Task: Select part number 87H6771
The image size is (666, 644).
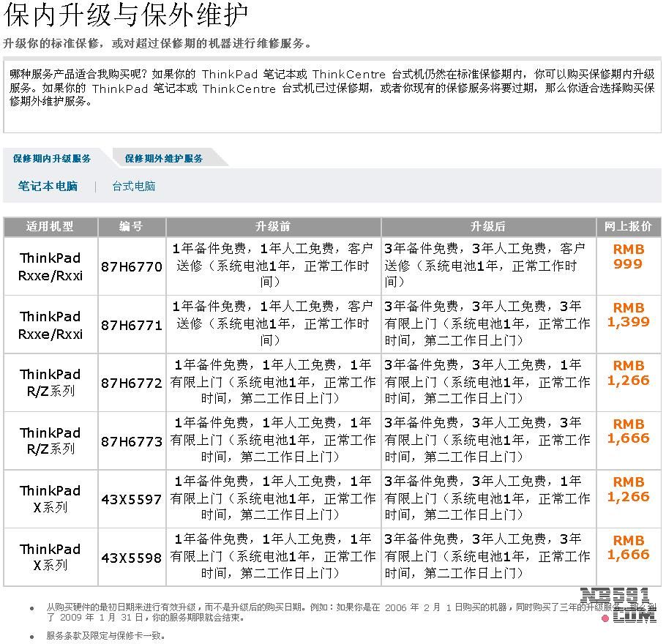Action: 132,326
